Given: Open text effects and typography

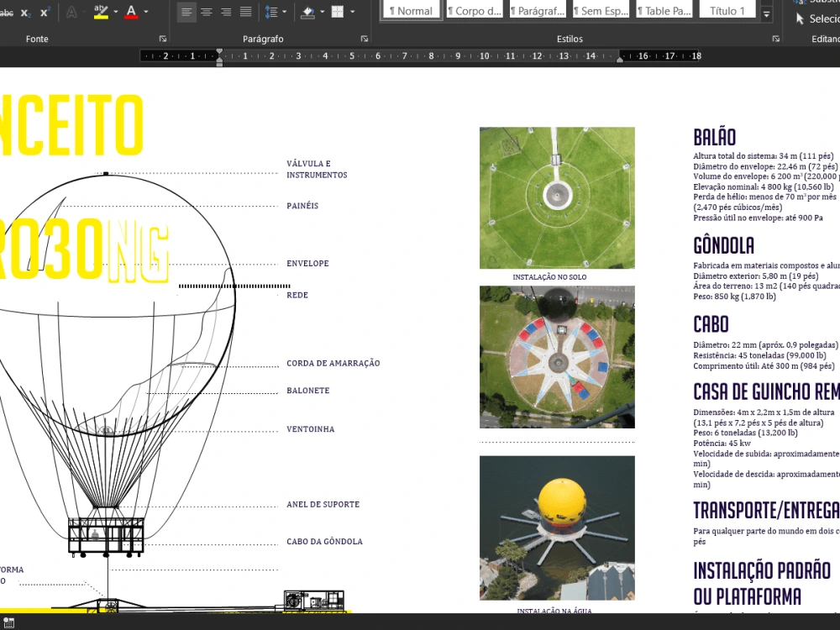Looking at the screenshot, I should tap(71, 12).
